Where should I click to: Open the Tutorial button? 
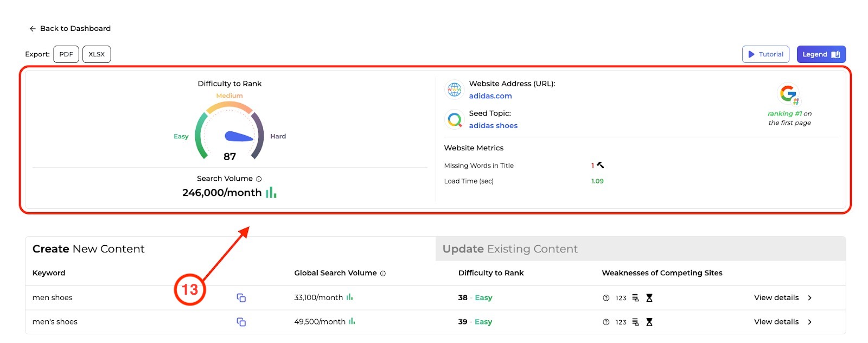(765, 54)
